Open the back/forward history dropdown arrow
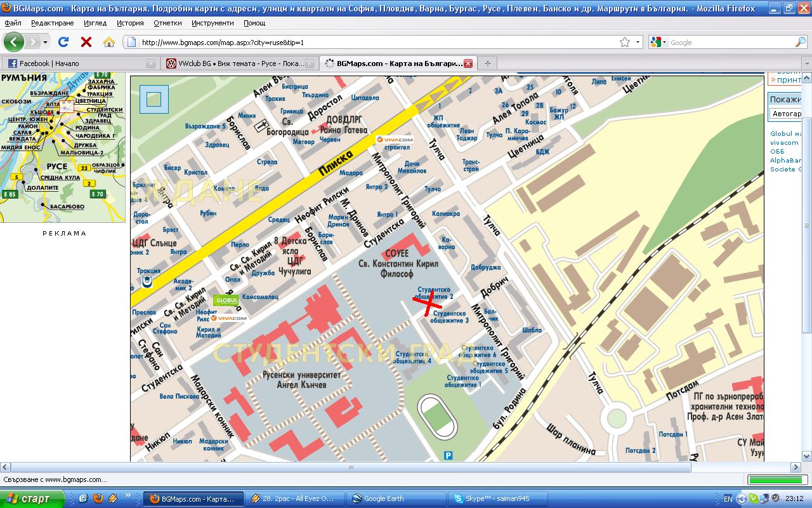This screenshot has width=812, height=508. [x=46, y=43]
